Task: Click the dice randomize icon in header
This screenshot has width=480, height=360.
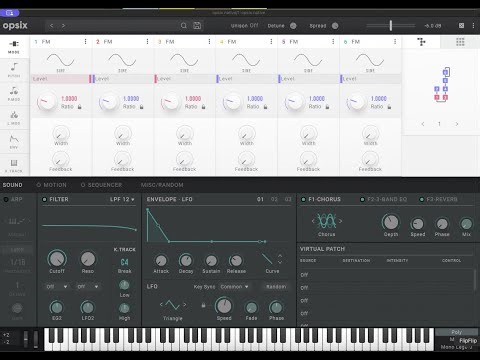Action: click(x=461, y=25)
